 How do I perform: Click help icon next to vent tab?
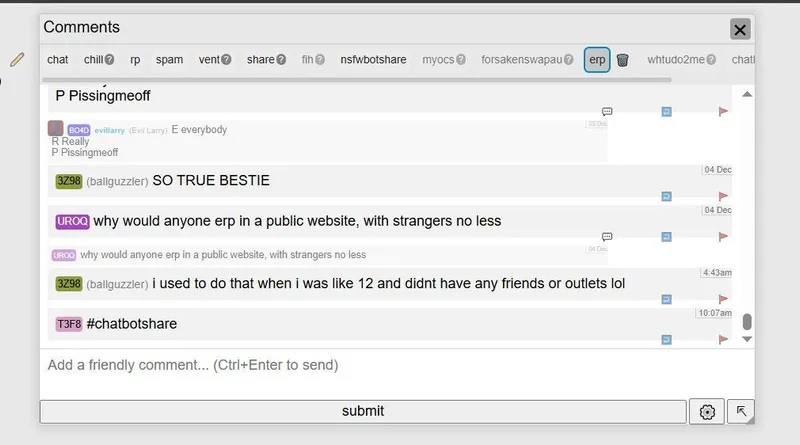(226, 60)
